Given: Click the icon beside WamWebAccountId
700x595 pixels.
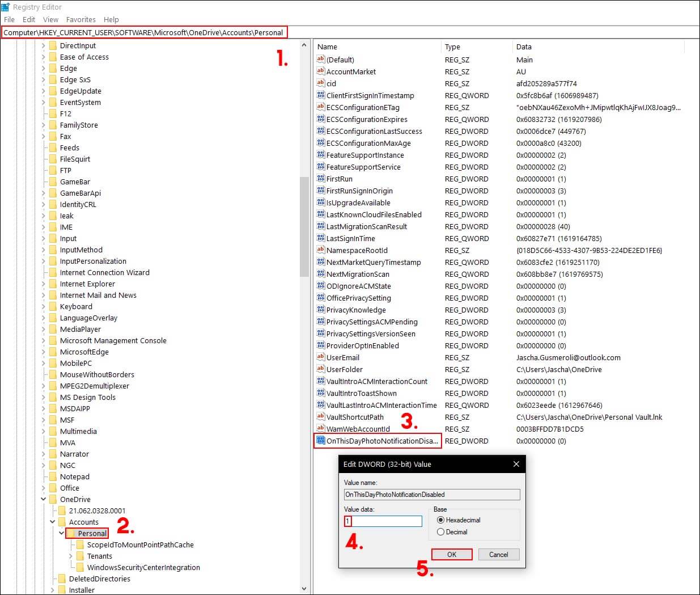Looking at the screenshot, I should (321, 429).
